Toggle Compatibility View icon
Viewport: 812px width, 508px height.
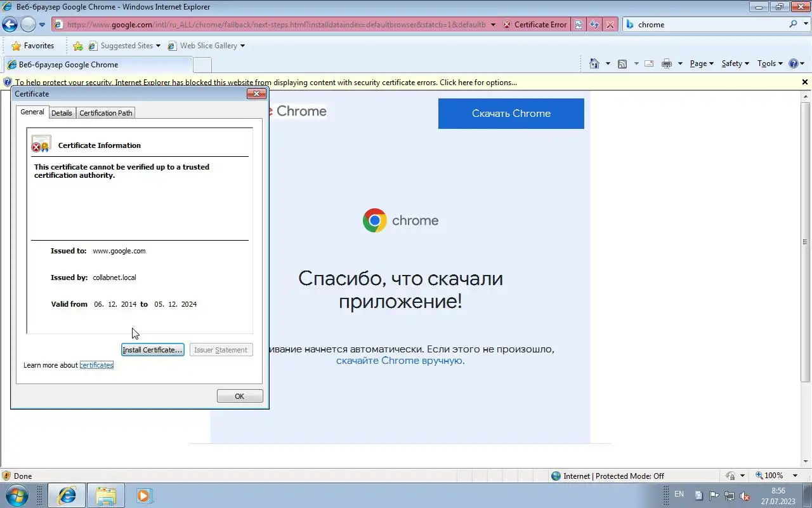(579, 25)
